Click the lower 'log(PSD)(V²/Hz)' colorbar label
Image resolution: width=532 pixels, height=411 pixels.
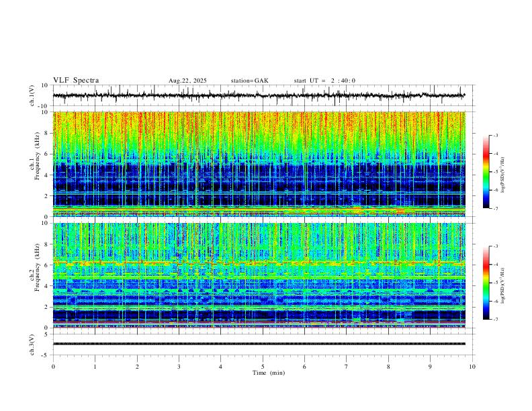(x=503, y=286)
